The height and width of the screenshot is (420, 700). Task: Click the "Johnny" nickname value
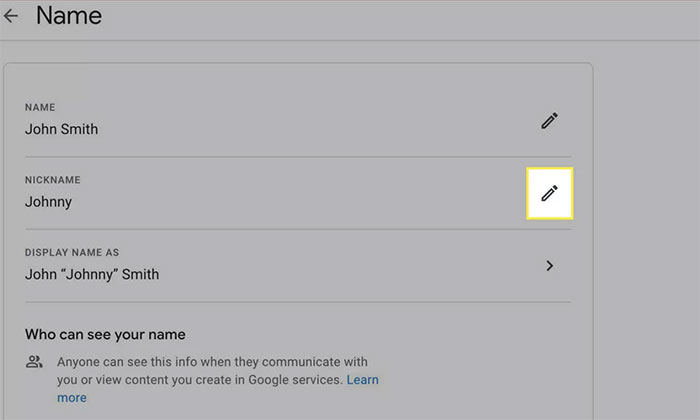point(48,201)
